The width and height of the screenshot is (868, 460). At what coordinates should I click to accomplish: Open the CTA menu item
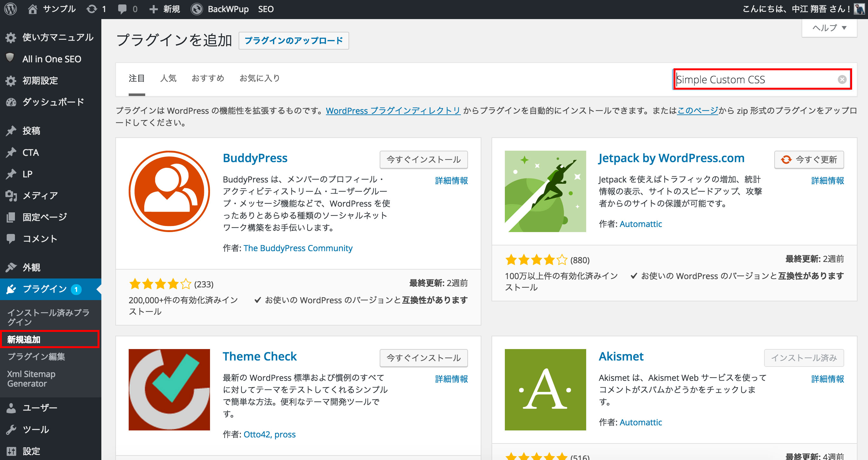51,153
